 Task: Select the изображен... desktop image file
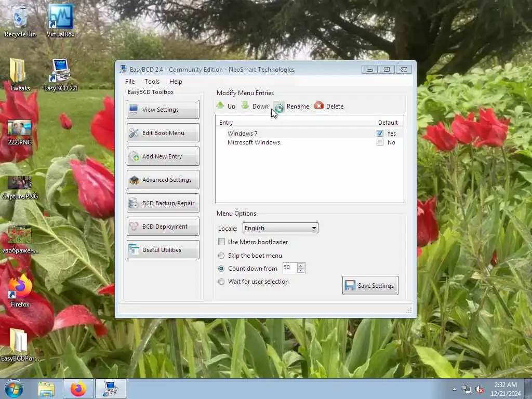(20, 240)
